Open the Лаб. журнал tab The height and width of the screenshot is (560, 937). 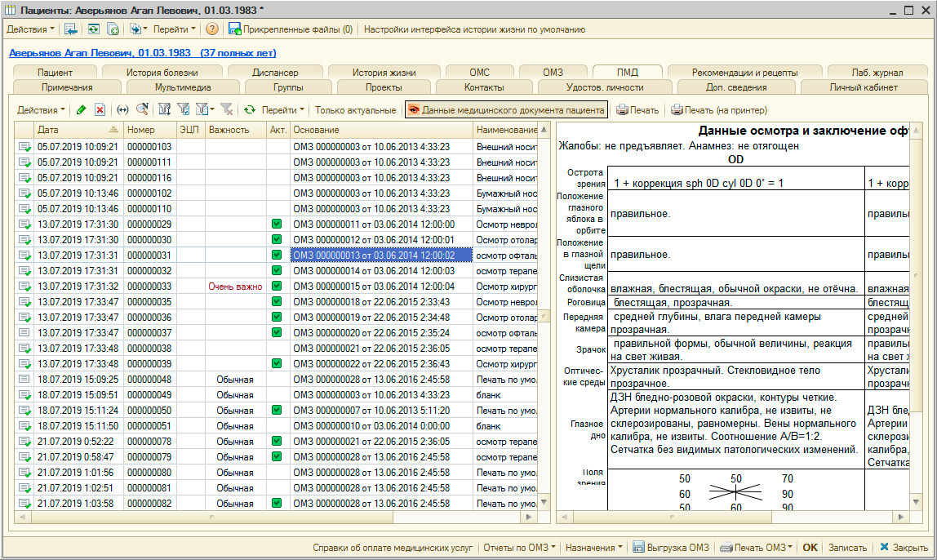(876, 73)
